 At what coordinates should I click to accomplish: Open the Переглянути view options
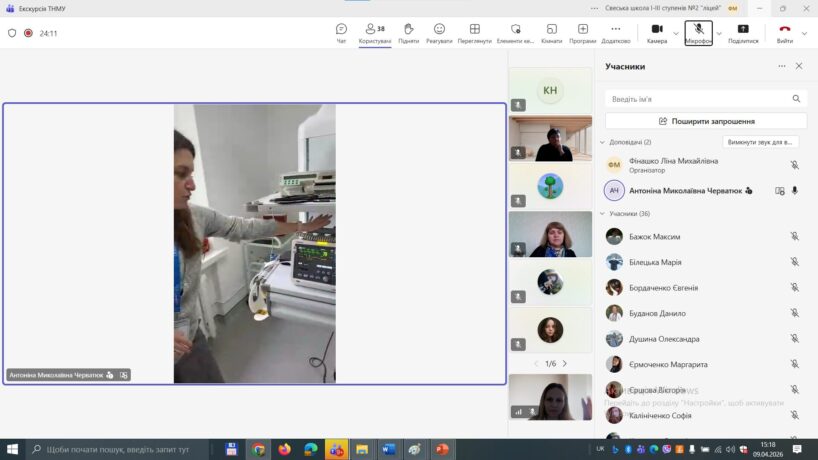click(474, 33)
